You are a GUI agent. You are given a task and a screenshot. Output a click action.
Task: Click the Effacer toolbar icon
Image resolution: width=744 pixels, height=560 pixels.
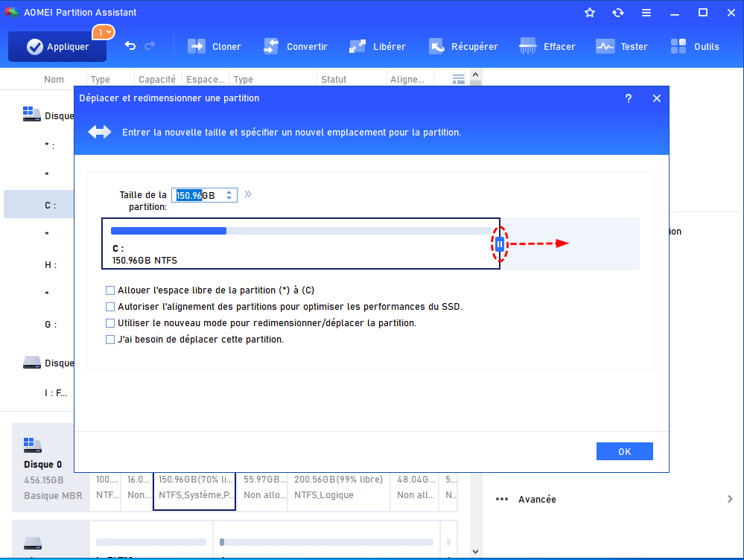pos(529,46)
